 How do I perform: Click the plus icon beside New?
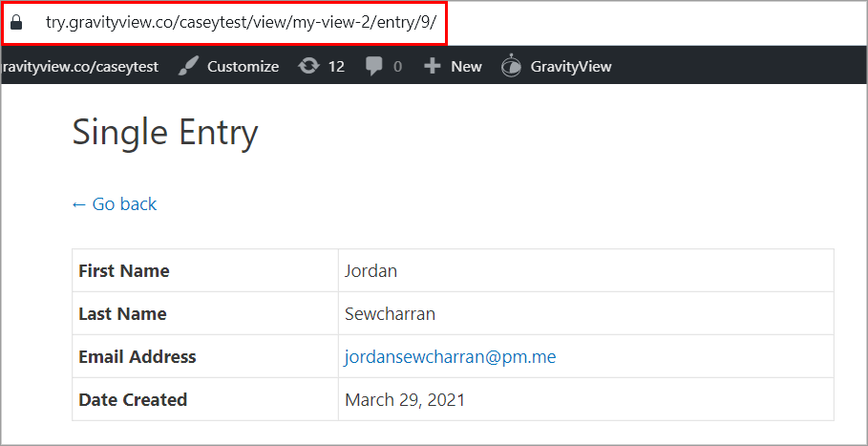[x=432, y=66]
